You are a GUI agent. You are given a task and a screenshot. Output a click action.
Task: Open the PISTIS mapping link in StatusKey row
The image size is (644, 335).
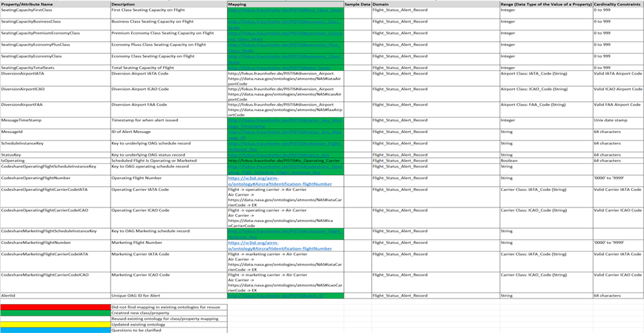[x=278, y=155]
